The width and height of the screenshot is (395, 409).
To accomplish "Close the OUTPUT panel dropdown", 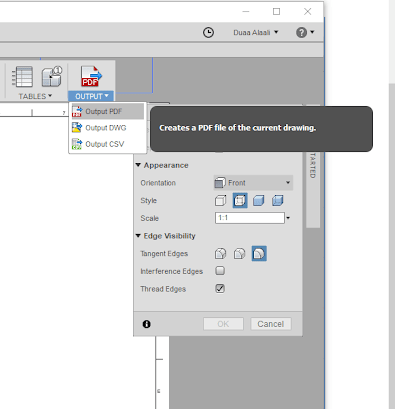I will 91,96.
